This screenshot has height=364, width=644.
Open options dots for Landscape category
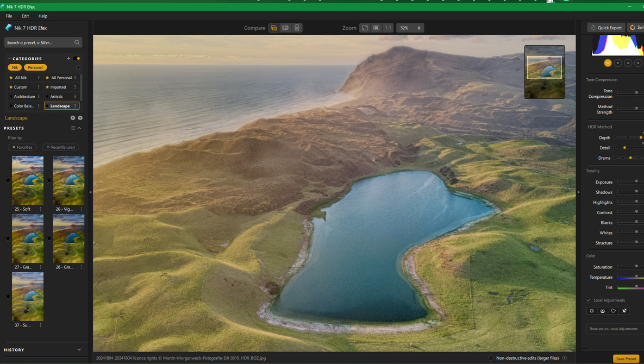75,106
